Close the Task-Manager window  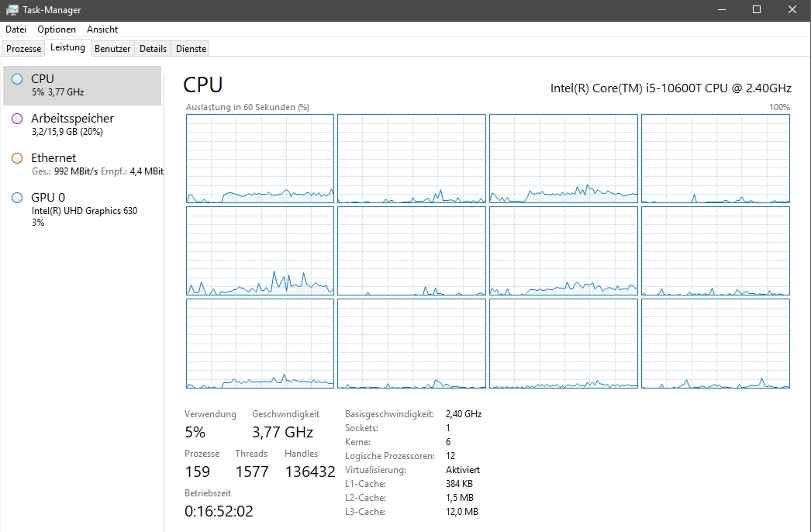coord(792,10)
